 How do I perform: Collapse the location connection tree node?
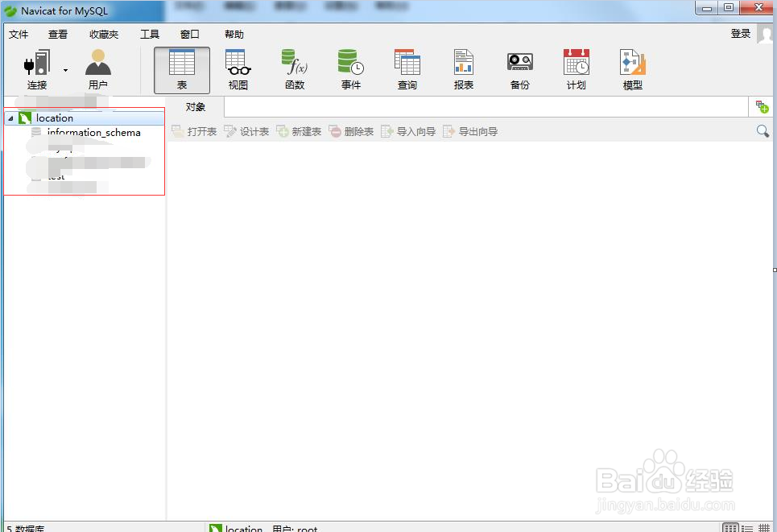point(10,118)
